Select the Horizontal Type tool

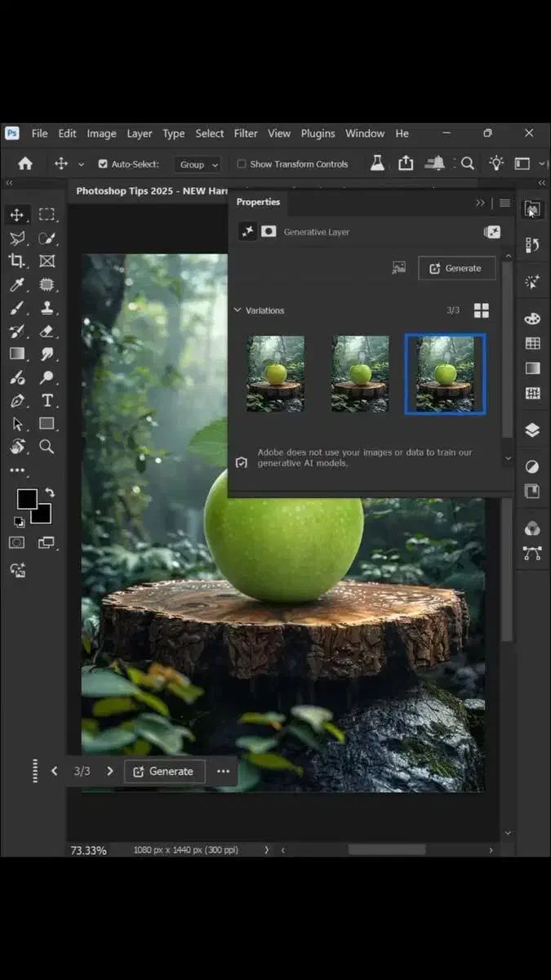point(47,400)
